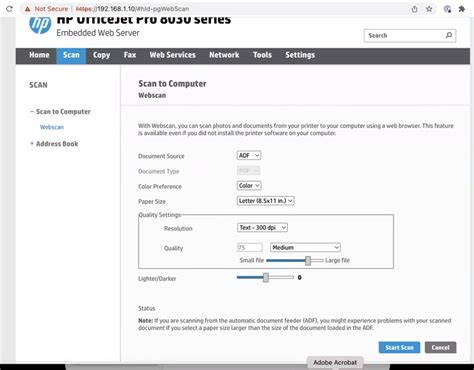Expand the Address Book section

click(x=54, y=144)
